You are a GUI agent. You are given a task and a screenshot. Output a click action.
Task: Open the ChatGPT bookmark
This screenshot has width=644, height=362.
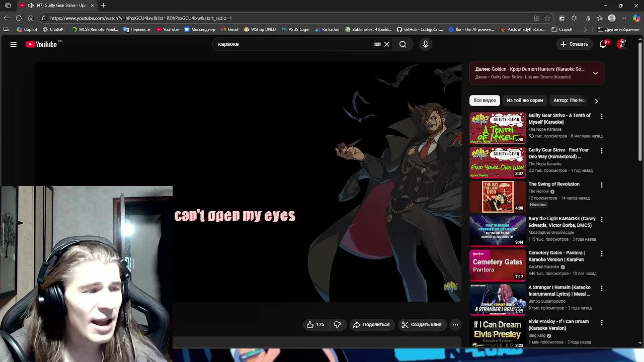point(54,30)
